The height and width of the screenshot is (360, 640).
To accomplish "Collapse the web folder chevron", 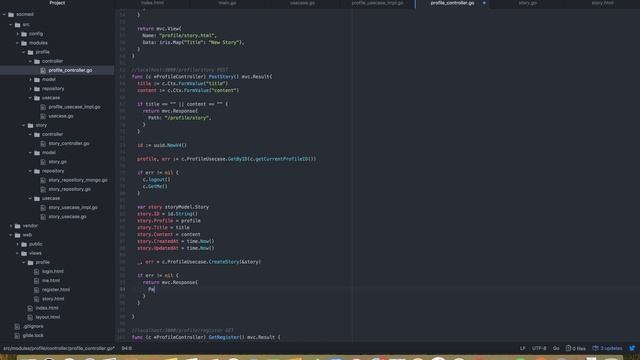I will click(x=11, y=235).
